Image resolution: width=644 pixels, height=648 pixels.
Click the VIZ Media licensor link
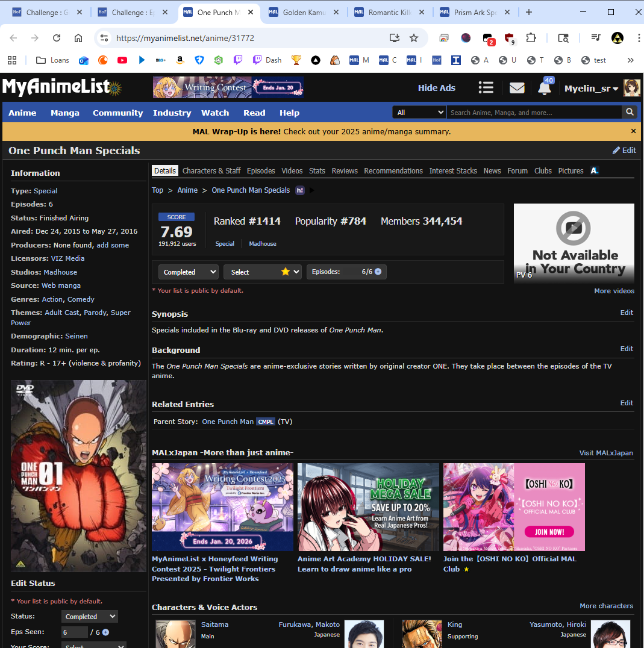pyautogui.click(x=68, y=258)
